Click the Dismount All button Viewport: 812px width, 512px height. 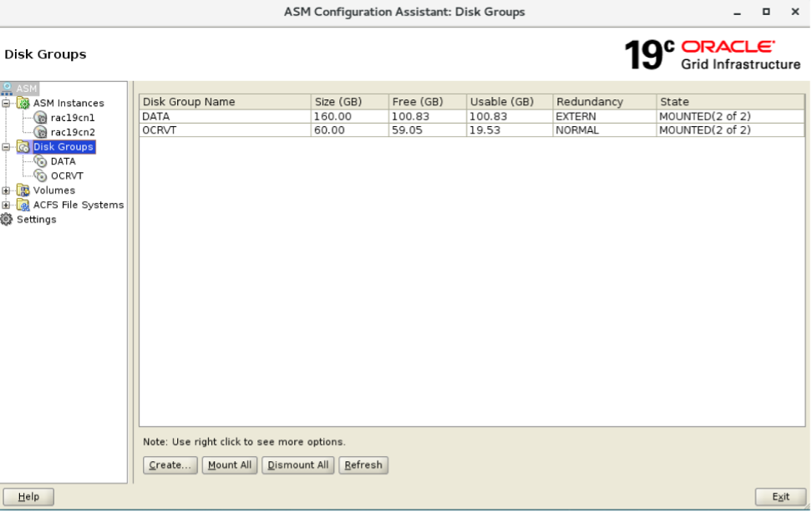[297, 465]
